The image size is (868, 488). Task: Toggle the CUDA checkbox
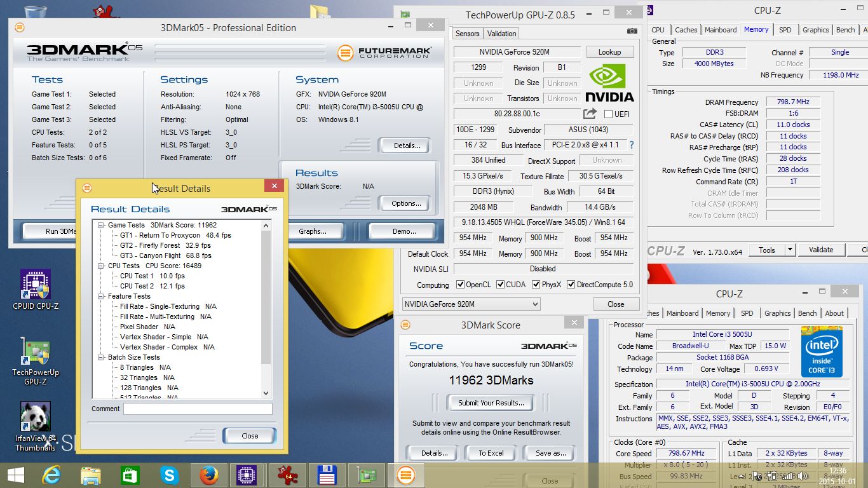pos(501,285)
